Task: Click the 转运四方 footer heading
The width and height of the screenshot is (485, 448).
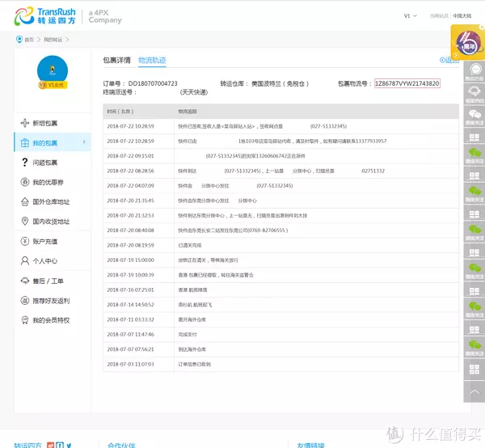Action: (27, 446)
